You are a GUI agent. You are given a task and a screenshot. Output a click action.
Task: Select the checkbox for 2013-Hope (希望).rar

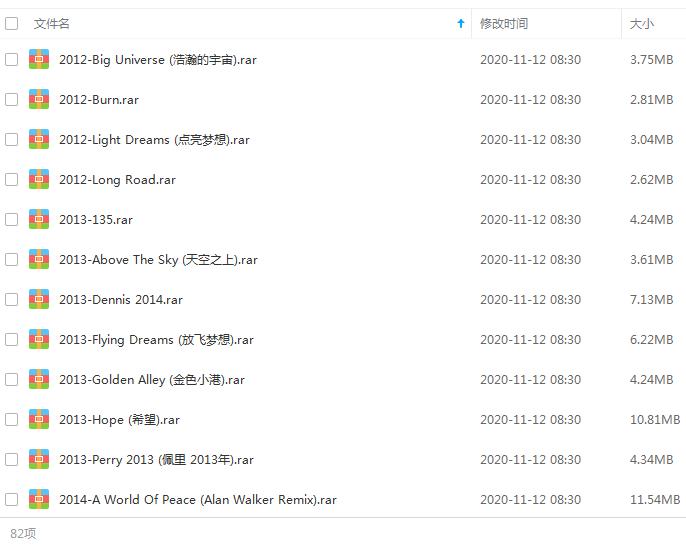tap(11, 419)
